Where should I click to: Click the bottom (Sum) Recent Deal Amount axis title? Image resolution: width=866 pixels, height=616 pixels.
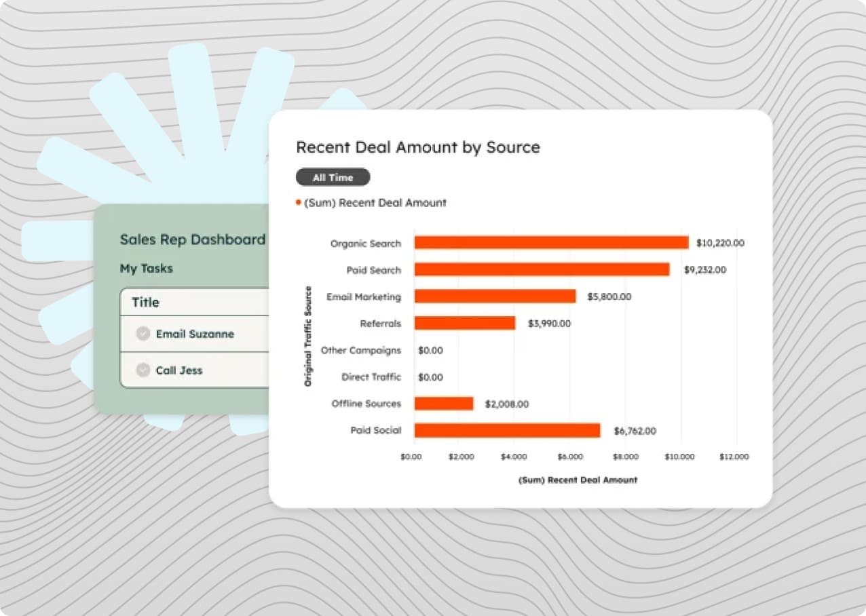coord(578,480)
